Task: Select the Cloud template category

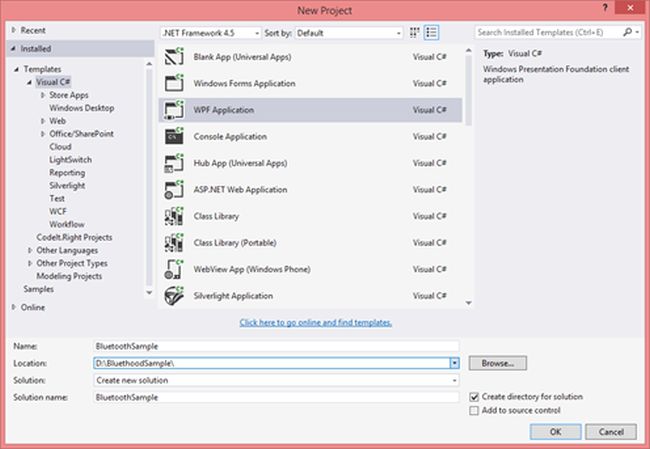Action: point(60,147)
